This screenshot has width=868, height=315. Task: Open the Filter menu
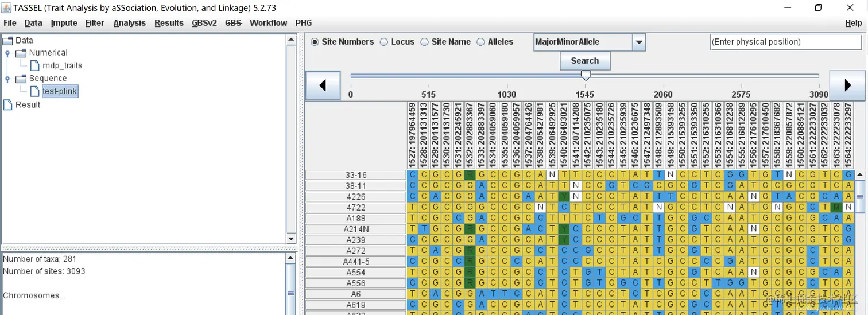pos(95,23)
